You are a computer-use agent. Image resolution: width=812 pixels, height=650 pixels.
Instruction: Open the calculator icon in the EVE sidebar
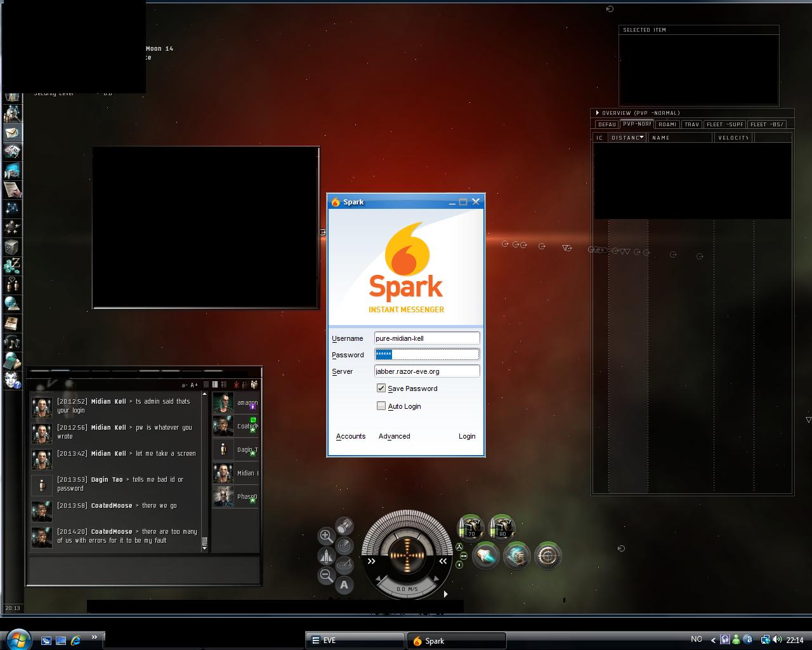12,361
